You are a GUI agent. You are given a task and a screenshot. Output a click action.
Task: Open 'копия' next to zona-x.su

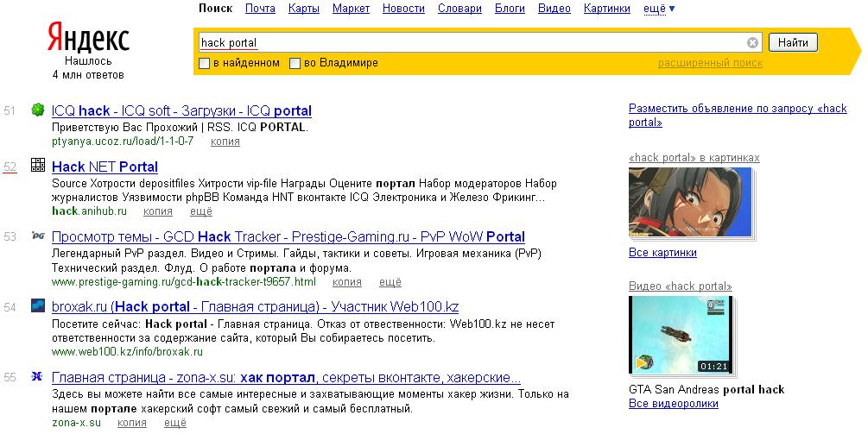click(132, 423)
